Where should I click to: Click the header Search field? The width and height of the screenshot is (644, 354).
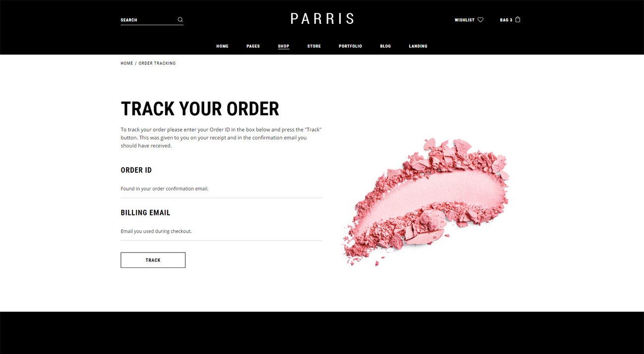[148, 20]
